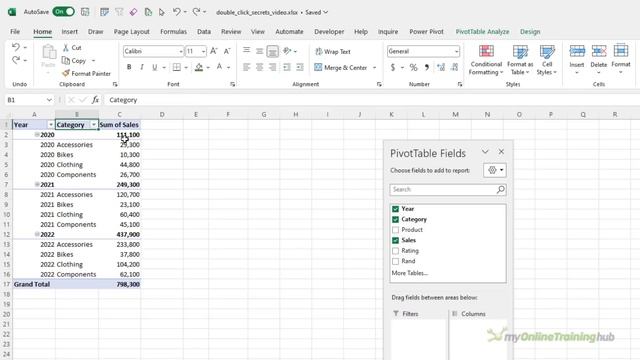Open Cell Styles gallery

[547, 60]
